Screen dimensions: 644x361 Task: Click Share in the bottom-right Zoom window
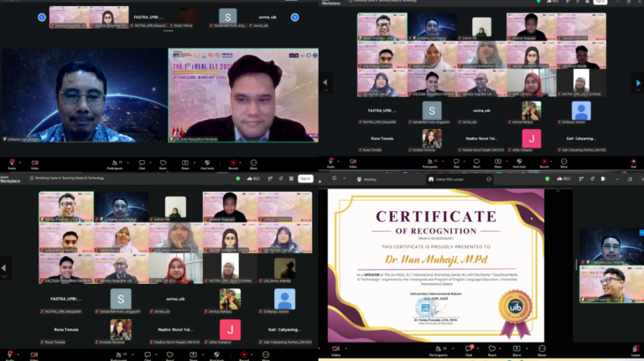tap(517, 351)
